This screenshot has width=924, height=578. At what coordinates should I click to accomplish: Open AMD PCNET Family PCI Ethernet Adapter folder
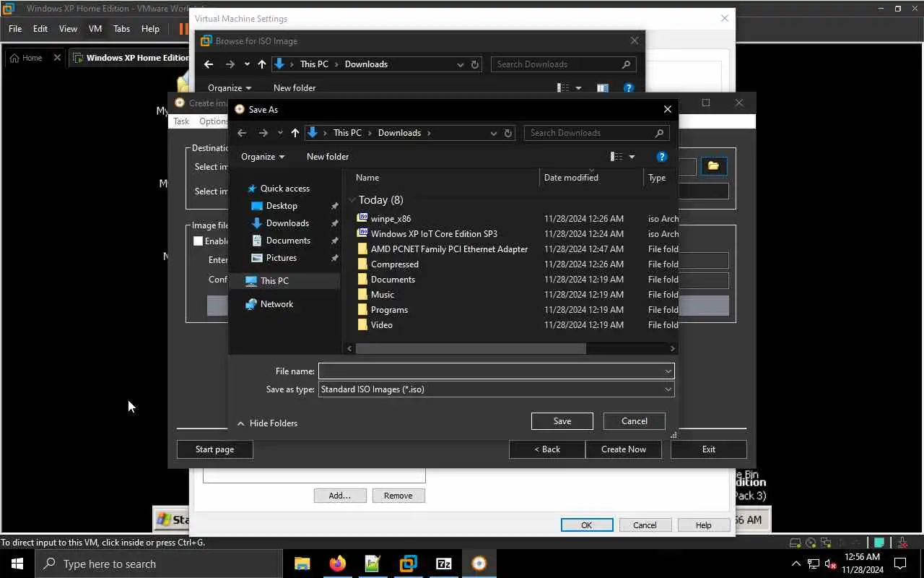(x=449, y=249)
